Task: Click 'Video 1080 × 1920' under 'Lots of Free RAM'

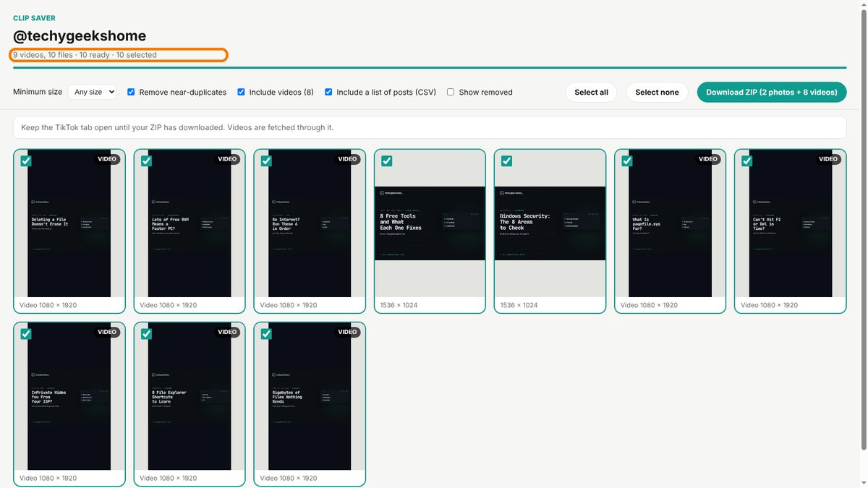Action: [x=168, y=305]
